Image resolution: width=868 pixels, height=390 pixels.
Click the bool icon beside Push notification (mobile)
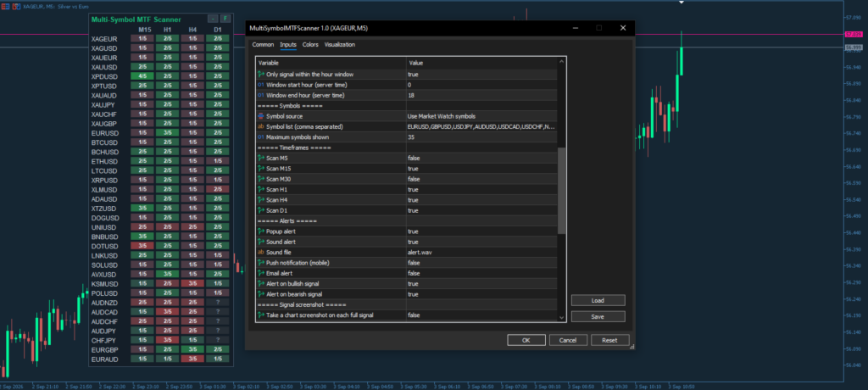click(x=261, y=263)
